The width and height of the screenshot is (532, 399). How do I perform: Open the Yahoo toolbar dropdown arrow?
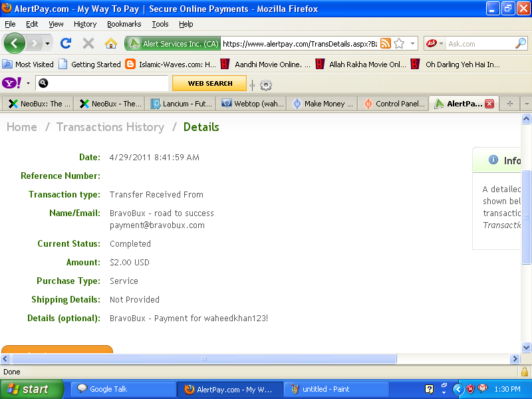click(x=28, y=83)
